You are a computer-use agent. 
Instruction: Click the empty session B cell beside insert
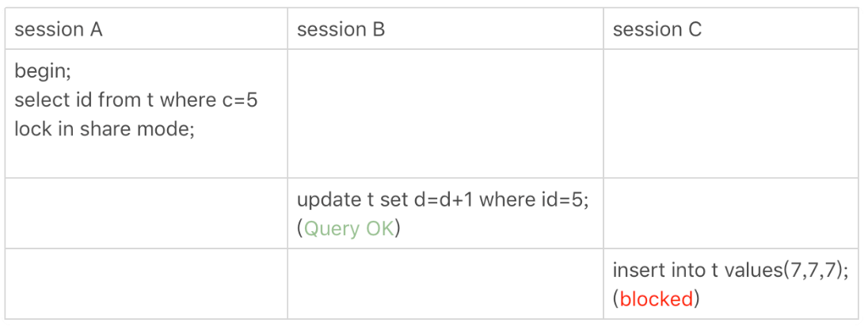point(444,283)
